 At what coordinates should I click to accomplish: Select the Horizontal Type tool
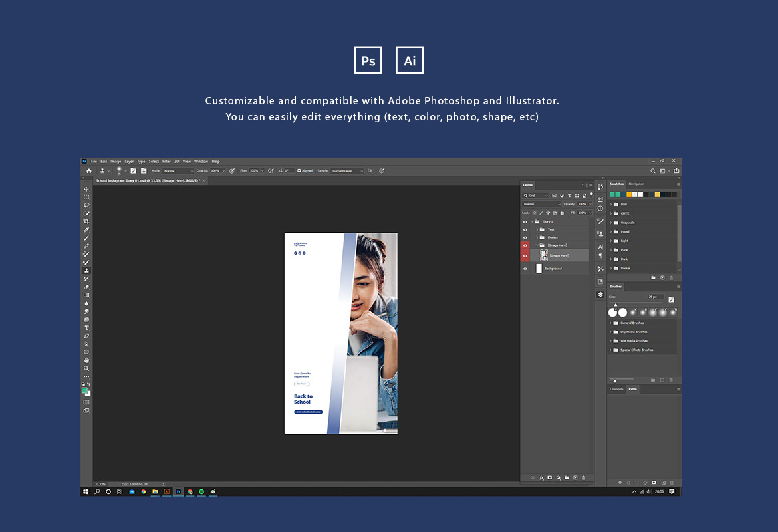pyautogui.click(x=86, y=328)
